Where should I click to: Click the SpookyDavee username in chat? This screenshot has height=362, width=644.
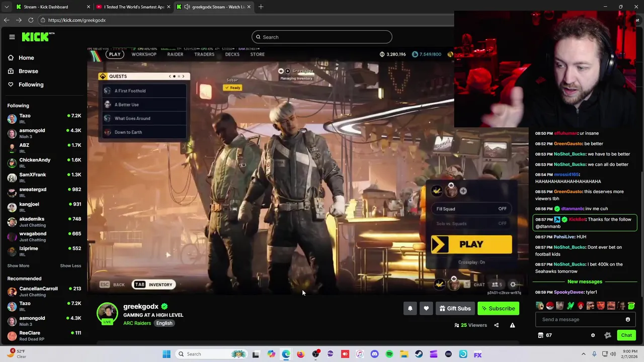click(569, 292)
